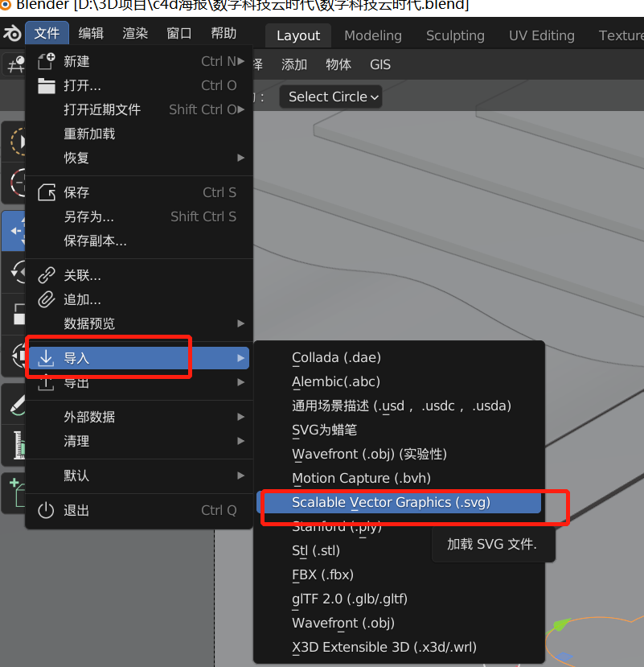The height and width of the screenshot is (667, 644).
Task: Click the folder icon beside 打开
Action: tap(46, 85)
